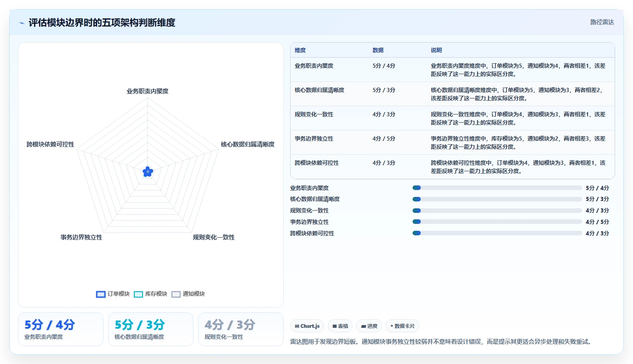633x364 pixels.
Task: Click progress list label 核心数据归属清晰度
Action: point(315,200)
